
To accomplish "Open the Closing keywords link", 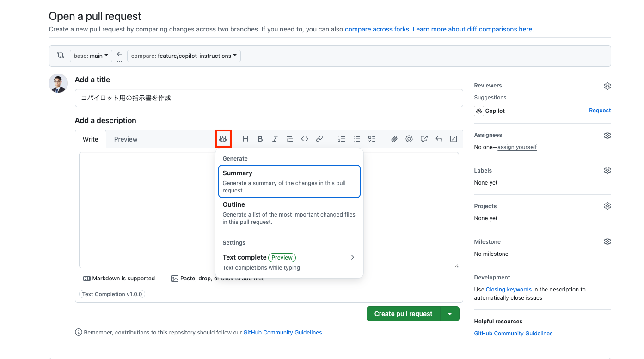I will [509, 290].
